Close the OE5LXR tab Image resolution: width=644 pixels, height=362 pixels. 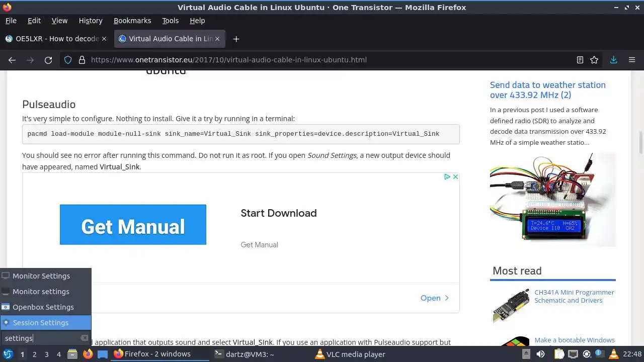pyautogui.click(x=104, y=39)
